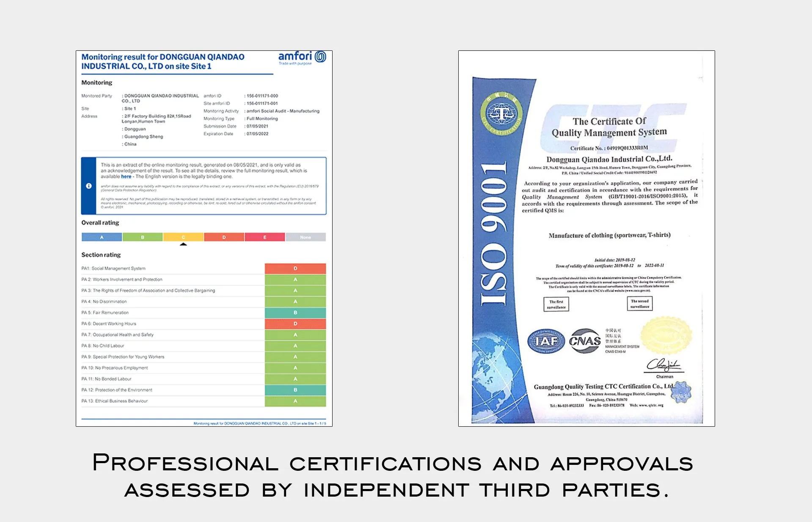
Task: Click the red E segment of Overall rating
Action: point(265,237)
